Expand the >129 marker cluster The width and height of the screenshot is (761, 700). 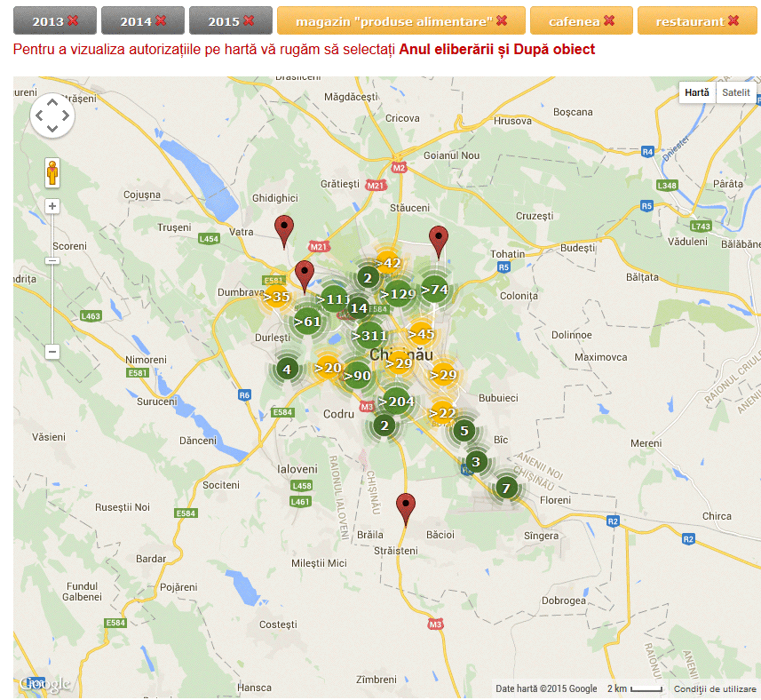point(400,291)
